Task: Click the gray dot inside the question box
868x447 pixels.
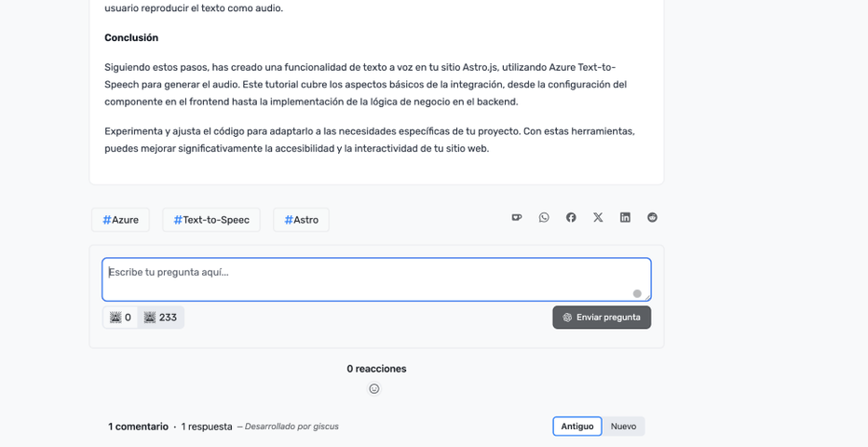Action: point(637,293)
